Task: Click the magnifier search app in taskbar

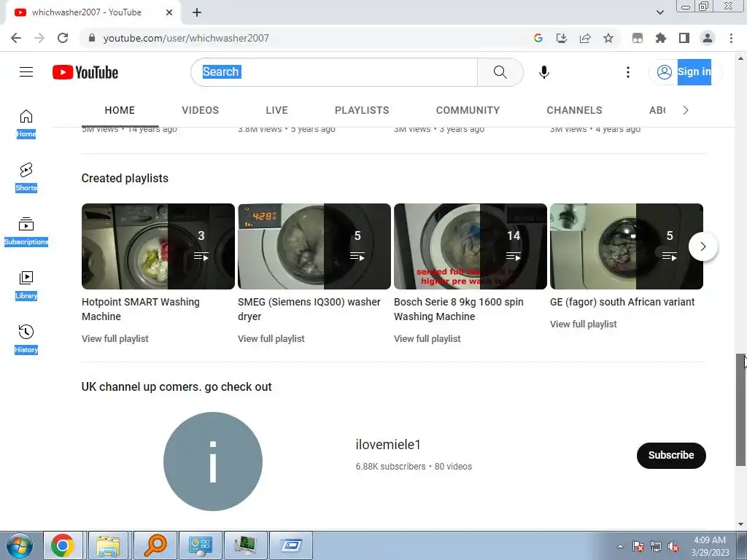Action: [x=155, y=545]
